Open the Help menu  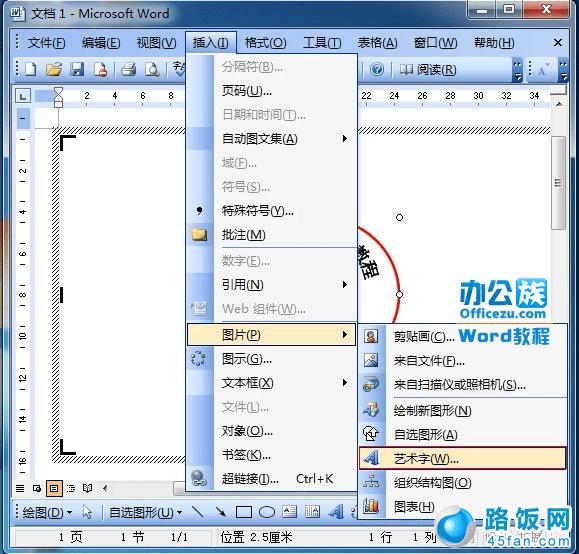(x=494, y=43)
